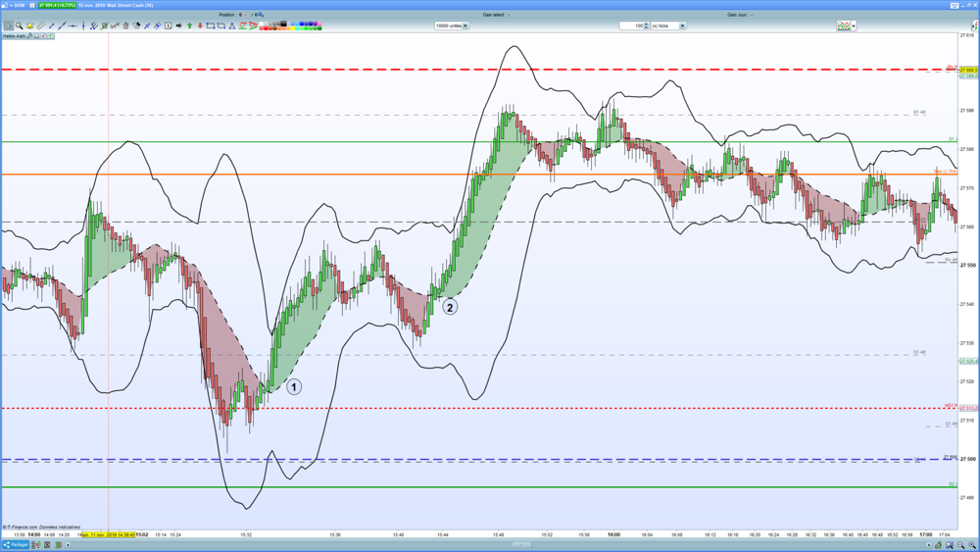Open Heikin-Ashi indicator settings wrench
Screen dimensions: 980x552
[29, 36]
